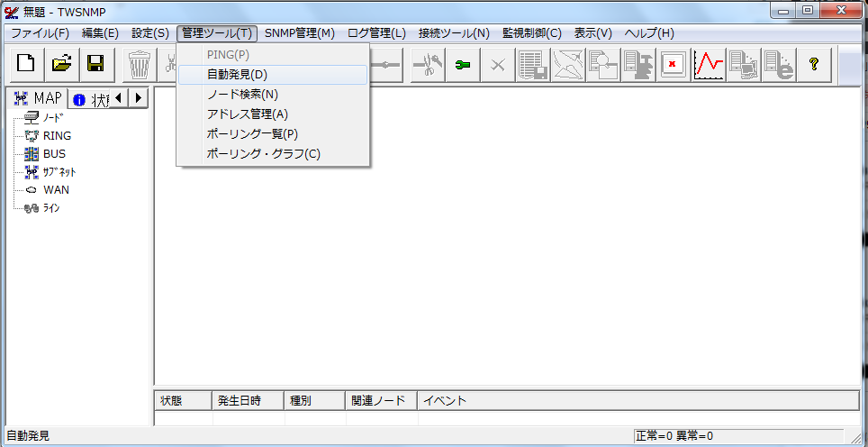Choose ポーリング一覧(P) from the menu
Image resolution: width=868 pixels, height=447 pixels.
pyautogui.click(x=273, y=134)
